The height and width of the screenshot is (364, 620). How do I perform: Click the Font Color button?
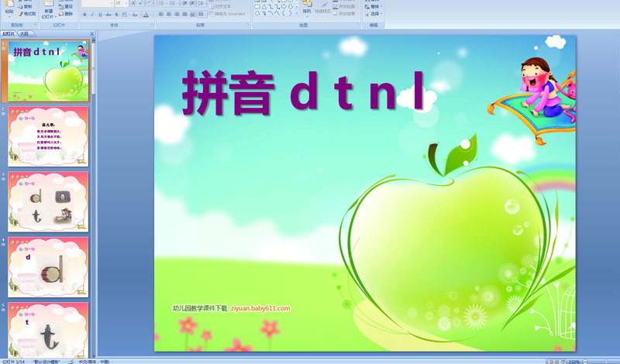146,15
